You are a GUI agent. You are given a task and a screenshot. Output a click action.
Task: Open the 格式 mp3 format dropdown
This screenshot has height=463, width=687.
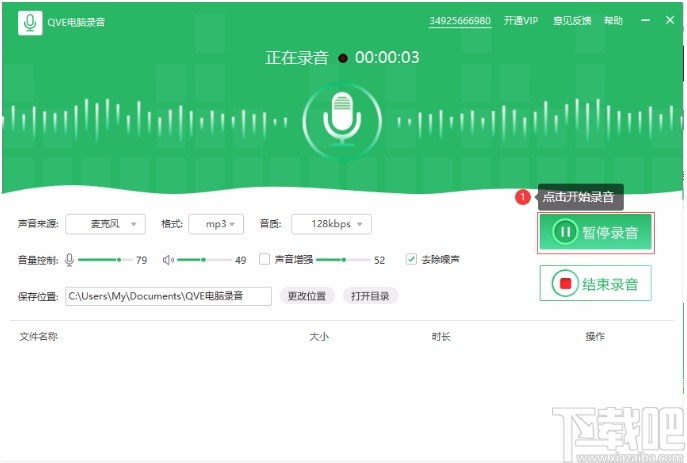coord(216,224)
